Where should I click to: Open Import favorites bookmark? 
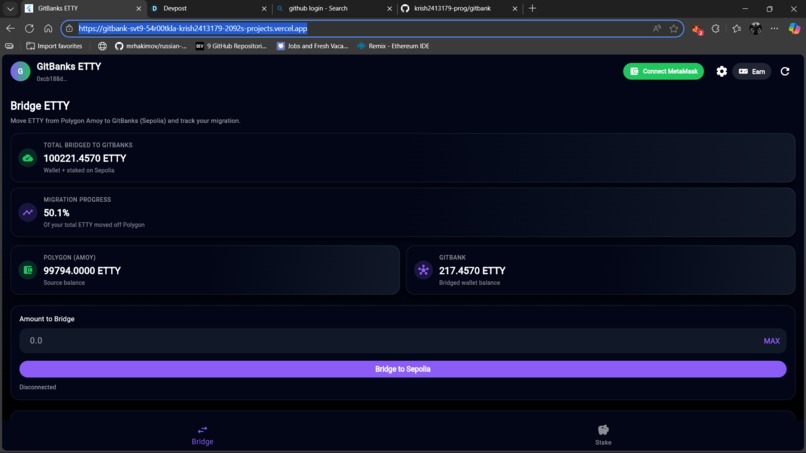click(54, 46)
